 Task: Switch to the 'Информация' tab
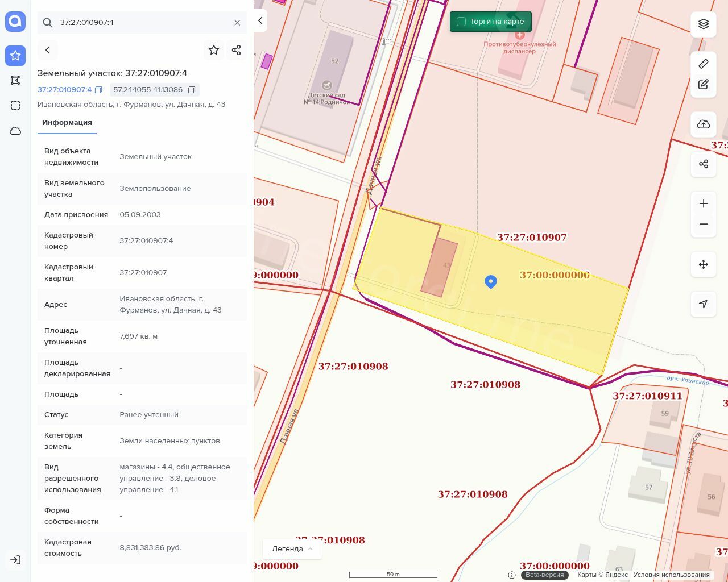67,123
